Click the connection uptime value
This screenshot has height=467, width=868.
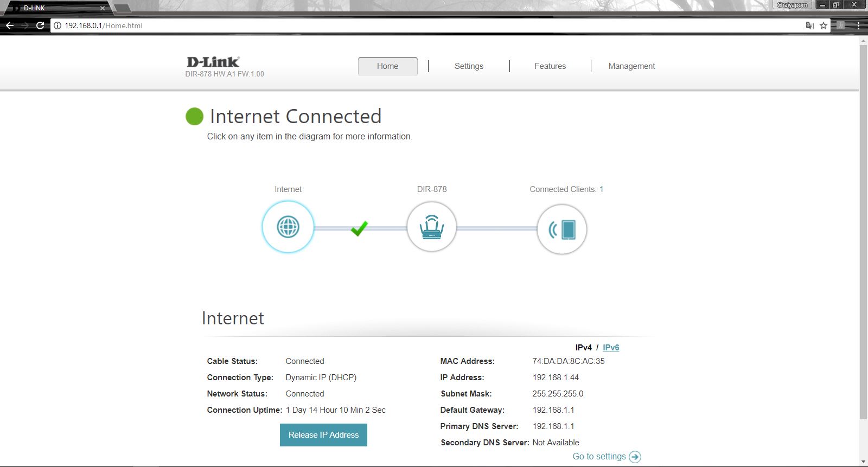click(336, 410)
